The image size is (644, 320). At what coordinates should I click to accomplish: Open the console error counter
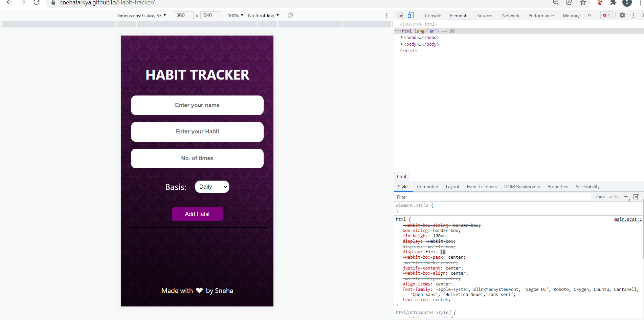[606, 15]
